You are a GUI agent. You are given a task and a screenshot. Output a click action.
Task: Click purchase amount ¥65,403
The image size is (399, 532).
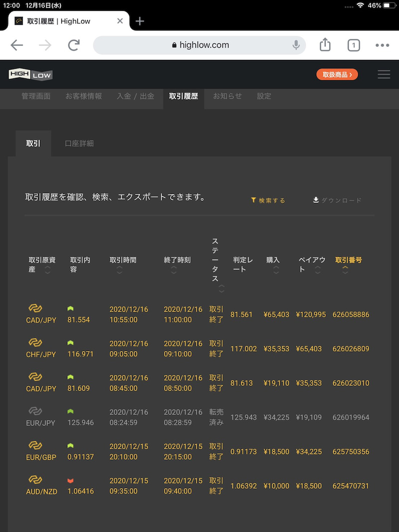[276, 315]
